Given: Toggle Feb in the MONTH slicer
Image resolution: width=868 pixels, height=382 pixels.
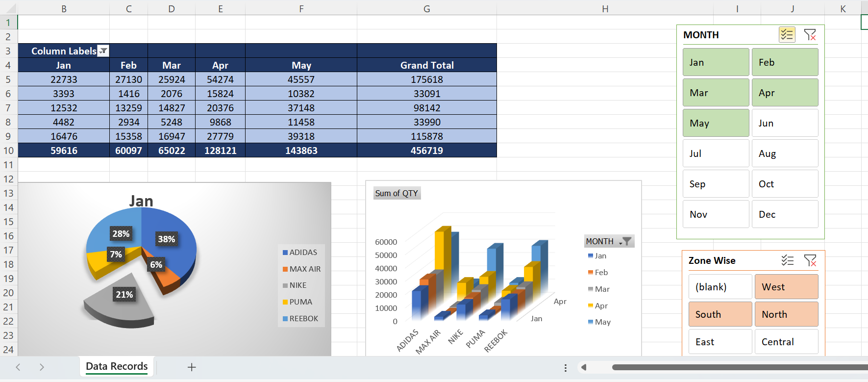Looking at the screenshot, I should 785,62.
